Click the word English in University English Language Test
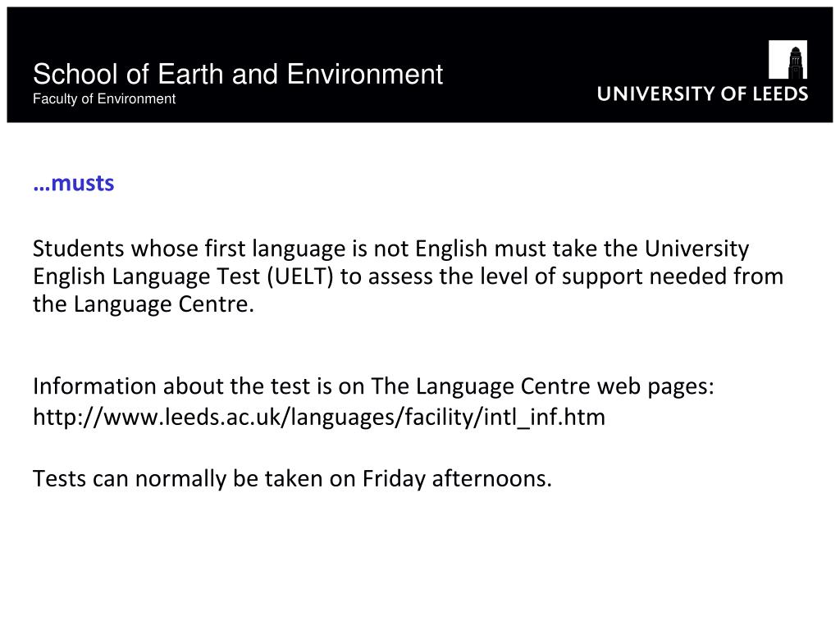The image size is (840, 630). 69,276
